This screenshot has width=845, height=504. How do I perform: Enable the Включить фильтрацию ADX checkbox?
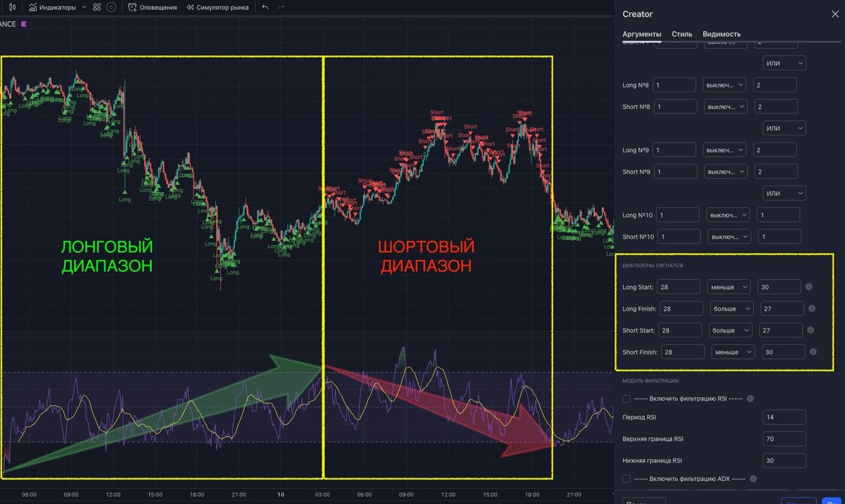tap(626, 479)
